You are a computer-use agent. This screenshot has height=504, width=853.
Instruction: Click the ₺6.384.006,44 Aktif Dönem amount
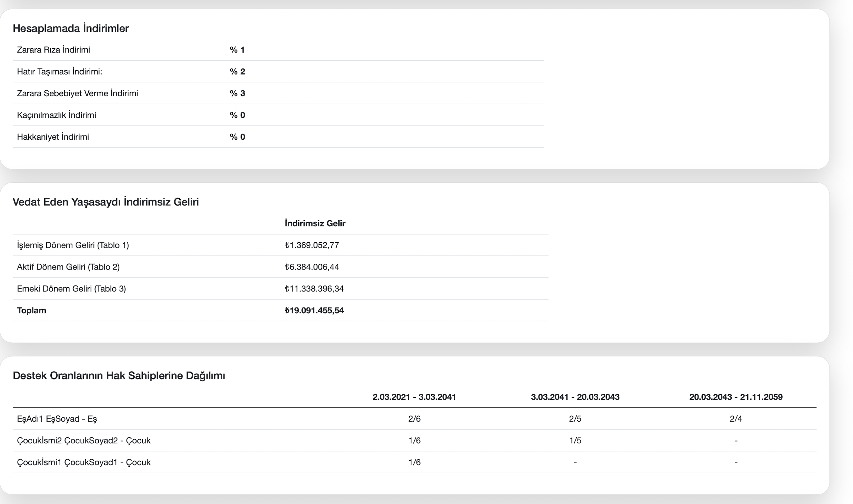tap(312, 267)
